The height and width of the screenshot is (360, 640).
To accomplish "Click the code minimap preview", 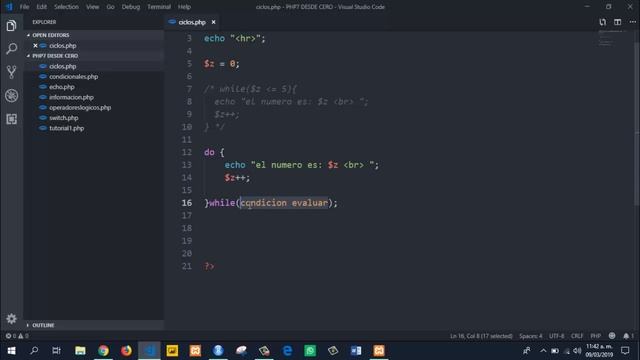I will coord(611,38).
